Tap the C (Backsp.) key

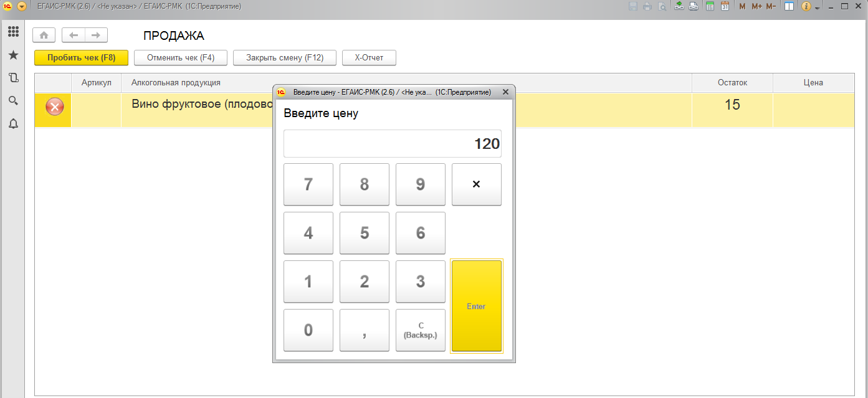[421, 330]
